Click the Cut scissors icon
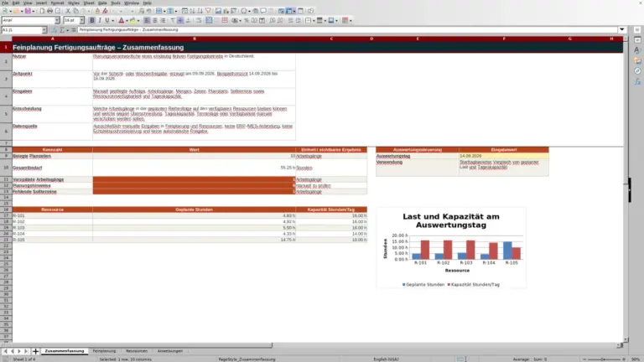This screenshot has height=362, width=644. [x=68, y=11]
